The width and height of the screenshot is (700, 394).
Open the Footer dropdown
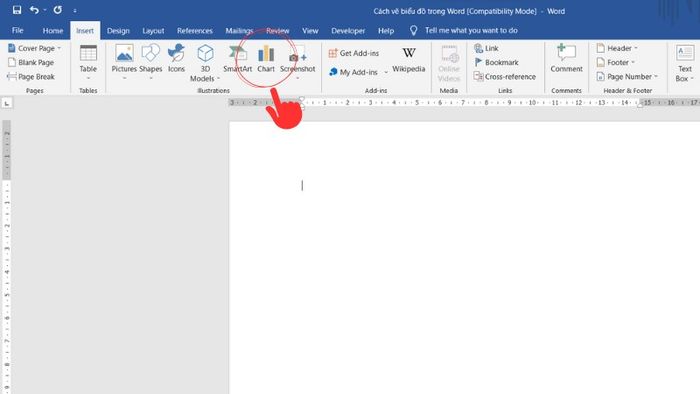pyautogui.click(x=616, y=62)
